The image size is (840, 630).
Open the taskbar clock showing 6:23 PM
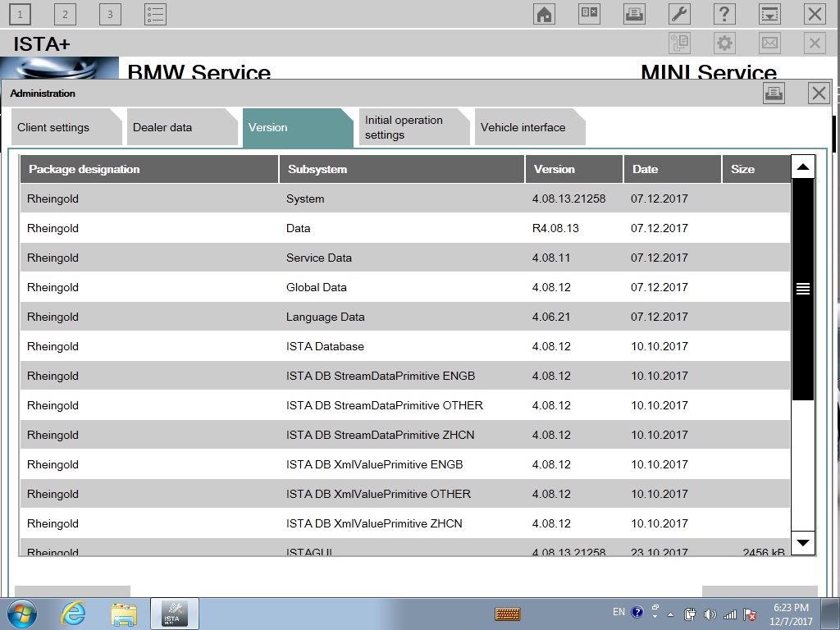pyautogui.click(x=792, y=614)
